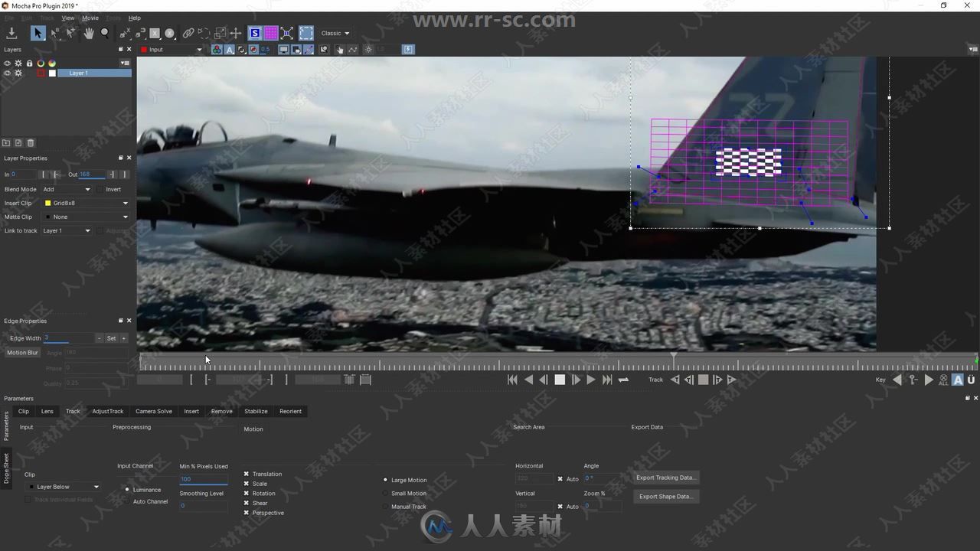Switch to the Lens tab

click(47, 411)
